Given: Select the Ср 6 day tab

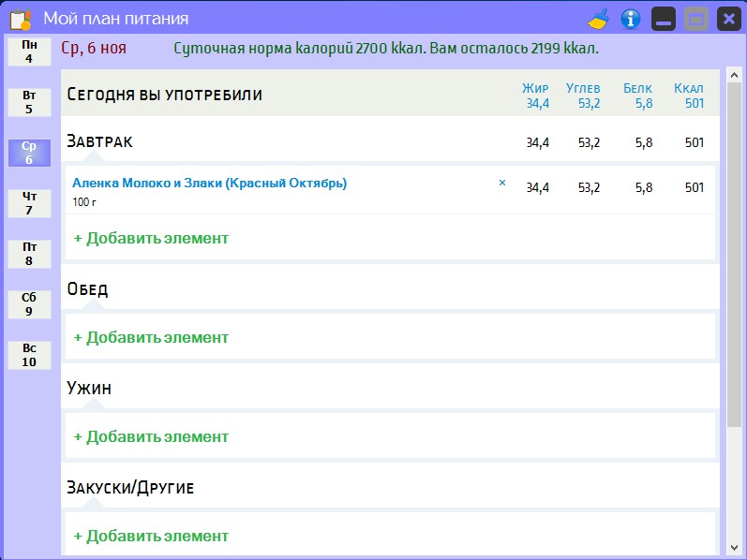Looking at the screenshot, I should [29, 153].
